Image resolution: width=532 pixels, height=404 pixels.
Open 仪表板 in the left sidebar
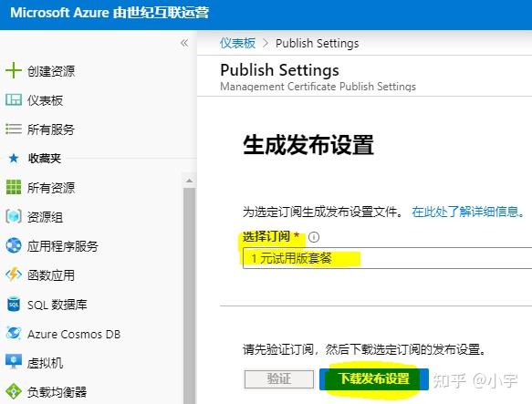coord(45,100)
